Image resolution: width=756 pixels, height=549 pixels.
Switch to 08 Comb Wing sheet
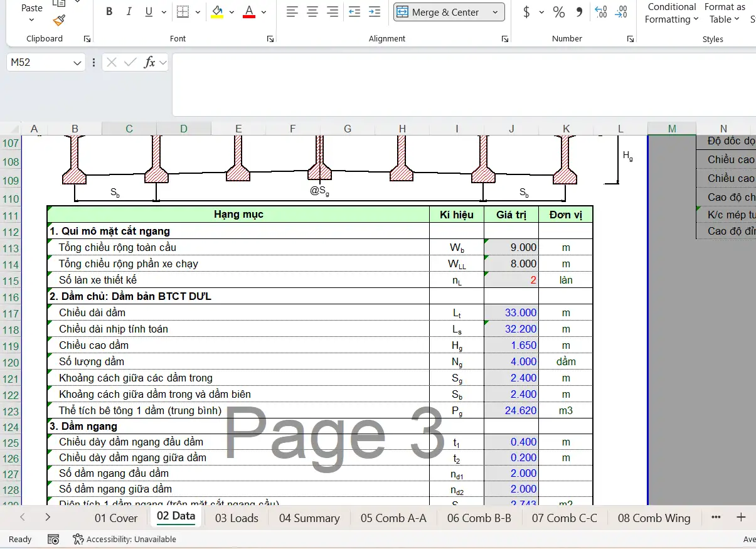tap(654, 518)
